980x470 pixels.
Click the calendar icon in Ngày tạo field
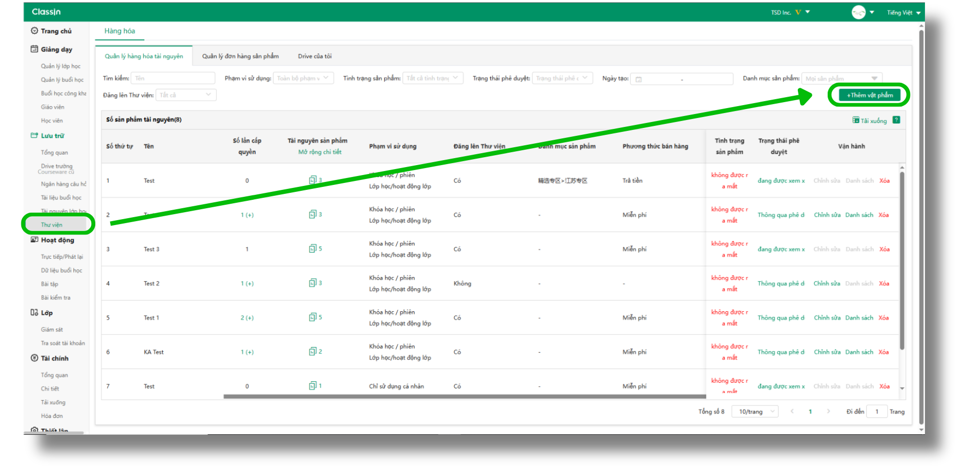(x=639, y=79)
